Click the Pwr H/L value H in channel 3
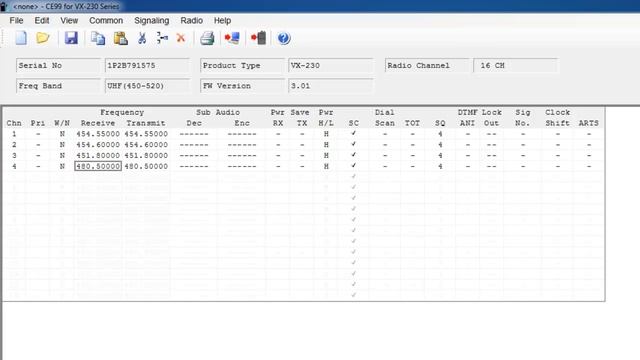This screenshot has height=360, width=640. point(326,156)
